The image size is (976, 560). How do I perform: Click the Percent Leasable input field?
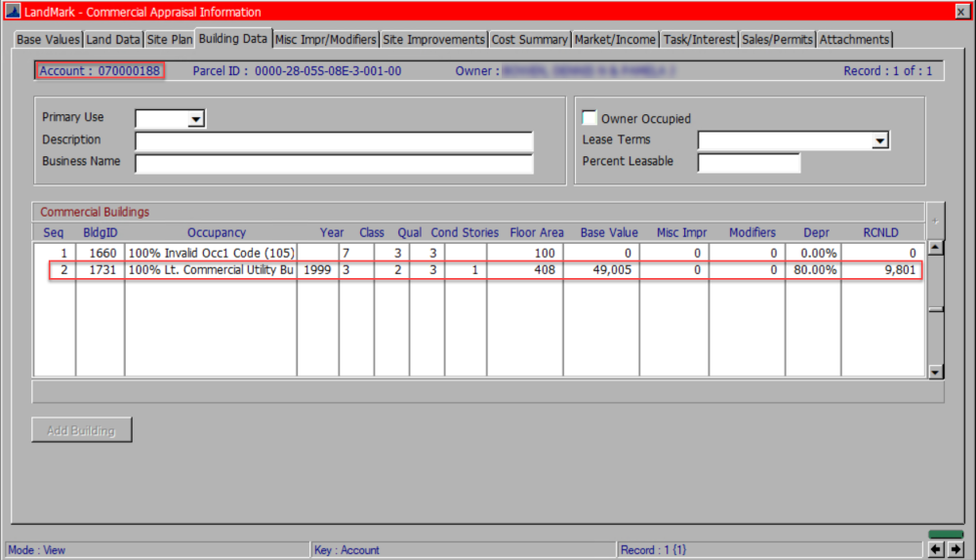click(x=749, y=162)
